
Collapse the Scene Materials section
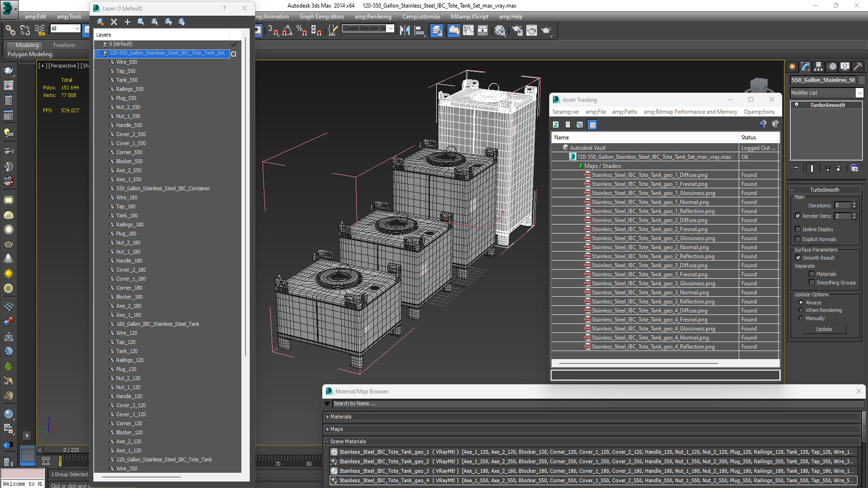coord(327,441)
